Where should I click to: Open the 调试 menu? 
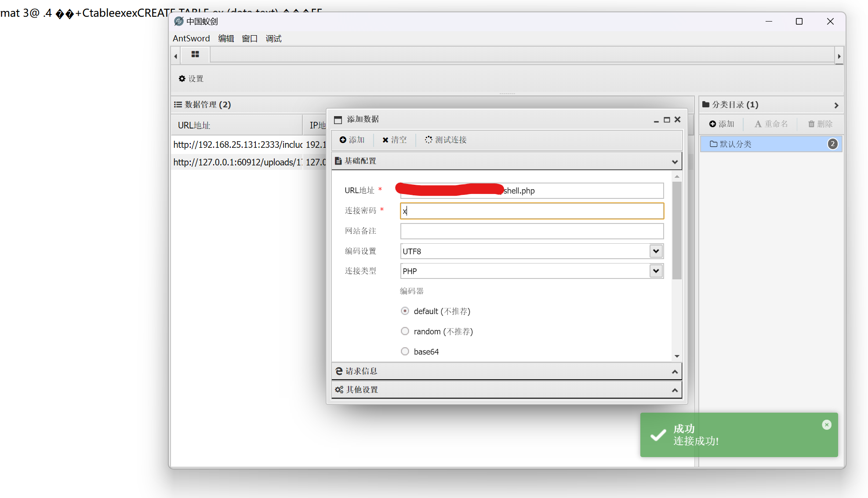click(x=273, y=39)
